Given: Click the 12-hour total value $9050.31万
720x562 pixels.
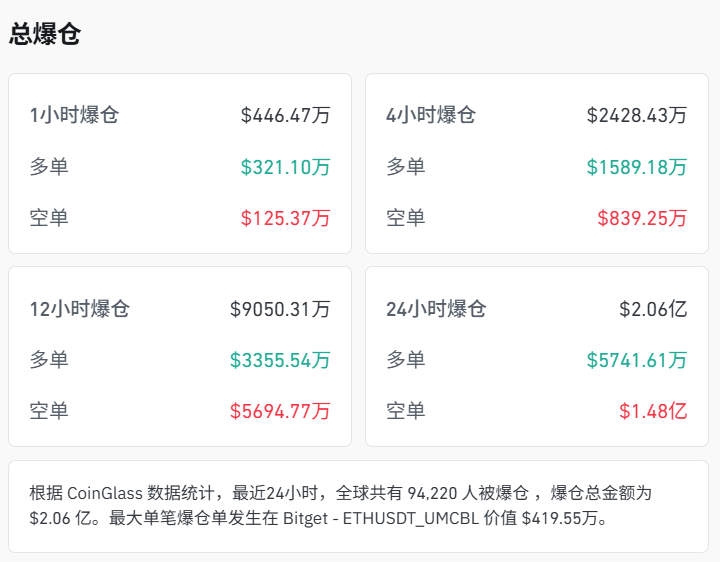Looking at the screenshot, I should (x=280, y=309).
